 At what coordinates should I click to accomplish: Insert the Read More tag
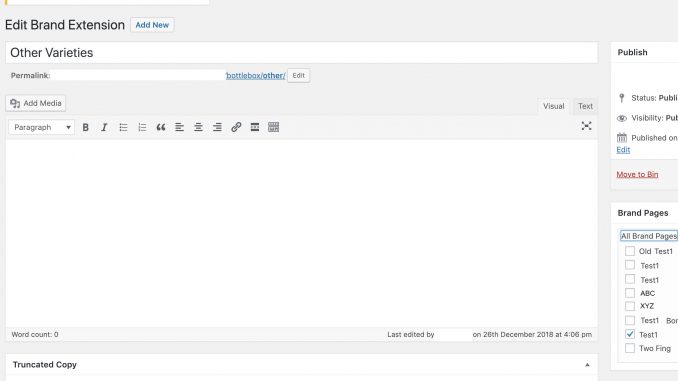click(255, 127)
